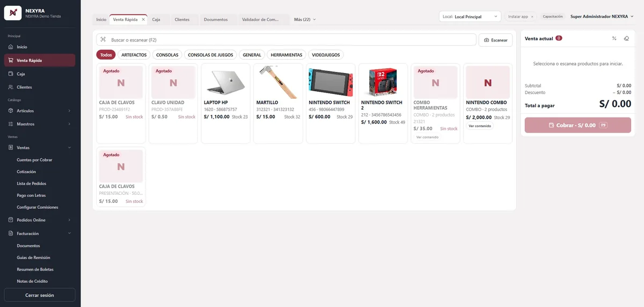Switch to the Documentos tab
Screen dimensions: 644x307
click(x=216, y=19)
